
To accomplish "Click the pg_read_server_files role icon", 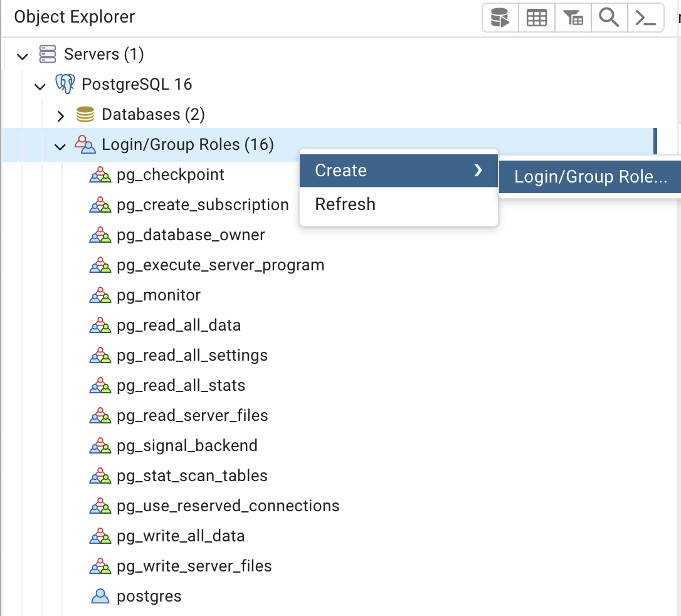I will tap(100, 416).
